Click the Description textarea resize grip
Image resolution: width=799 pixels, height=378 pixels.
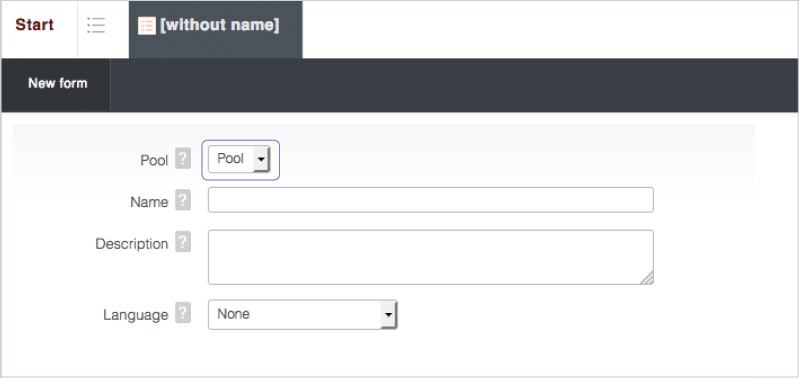coord(647,278)
